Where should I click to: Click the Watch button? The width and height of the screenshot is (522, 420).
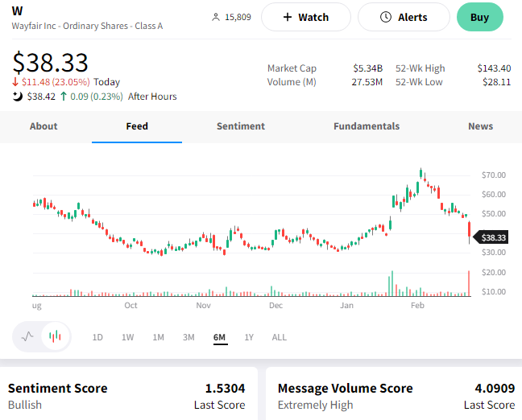pos(306,17)
